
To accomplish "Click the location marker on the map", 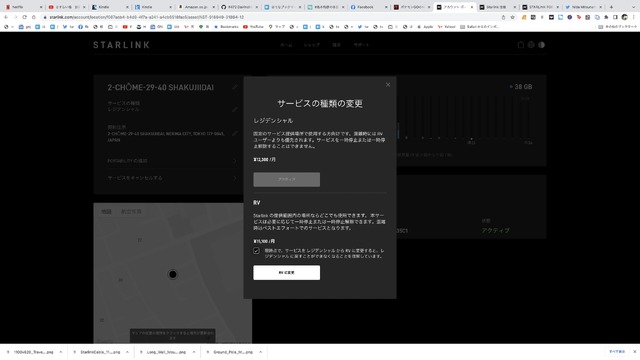I will (173, 274).
